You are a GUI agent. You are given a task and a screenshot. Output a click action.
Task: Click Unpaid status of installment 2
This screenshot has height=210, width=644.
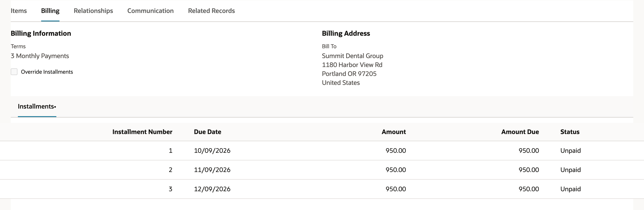[570, 170]
